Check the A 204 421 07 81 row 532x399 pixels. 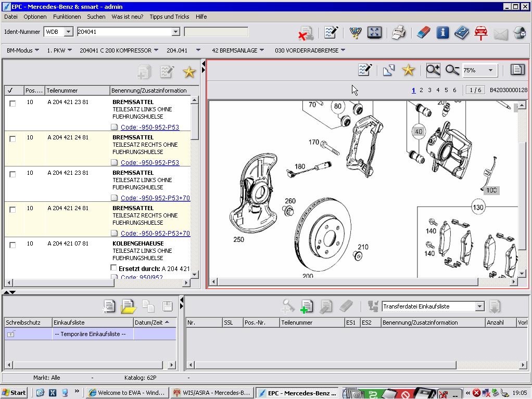pyautogui.click(x=12, y=245)
